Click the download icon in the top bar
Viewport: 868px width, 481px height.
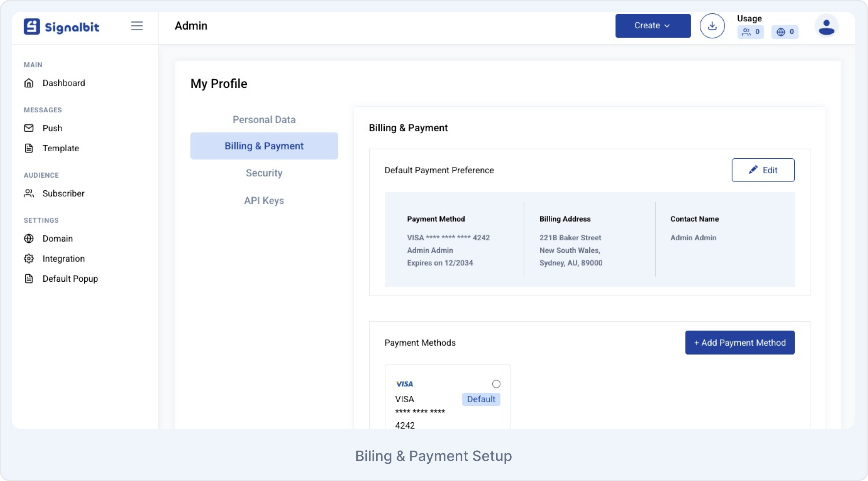(x=712, y=26)
